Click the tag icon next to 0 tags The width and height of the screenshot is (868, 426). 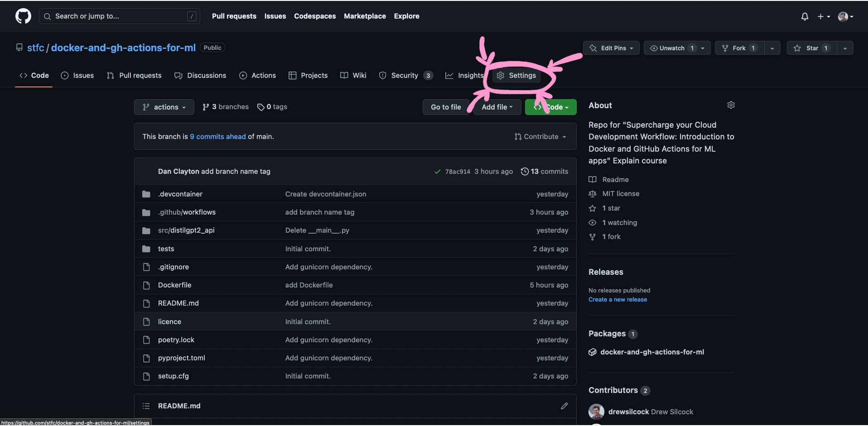point(261,107)
